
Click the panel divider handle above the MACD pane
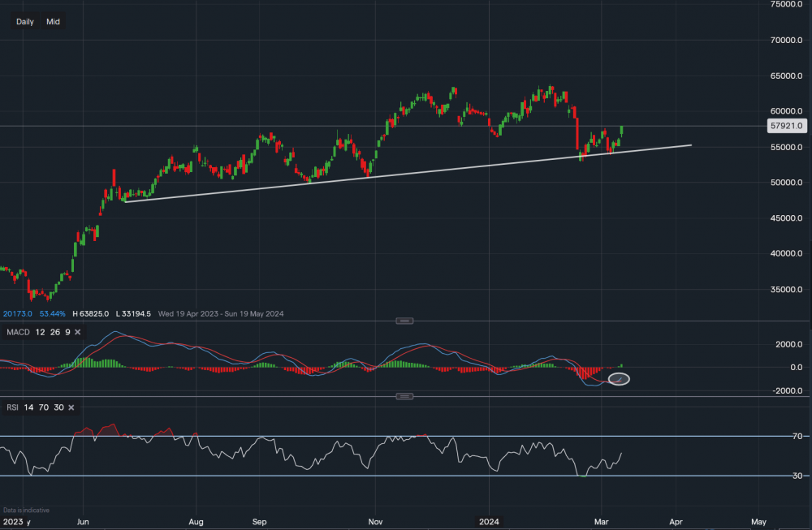[404, 321]
